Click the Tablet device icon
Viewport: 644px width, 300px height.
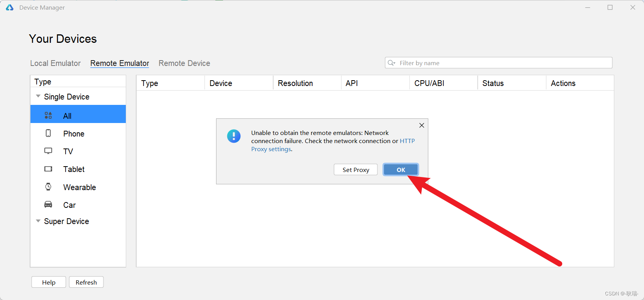48,169
